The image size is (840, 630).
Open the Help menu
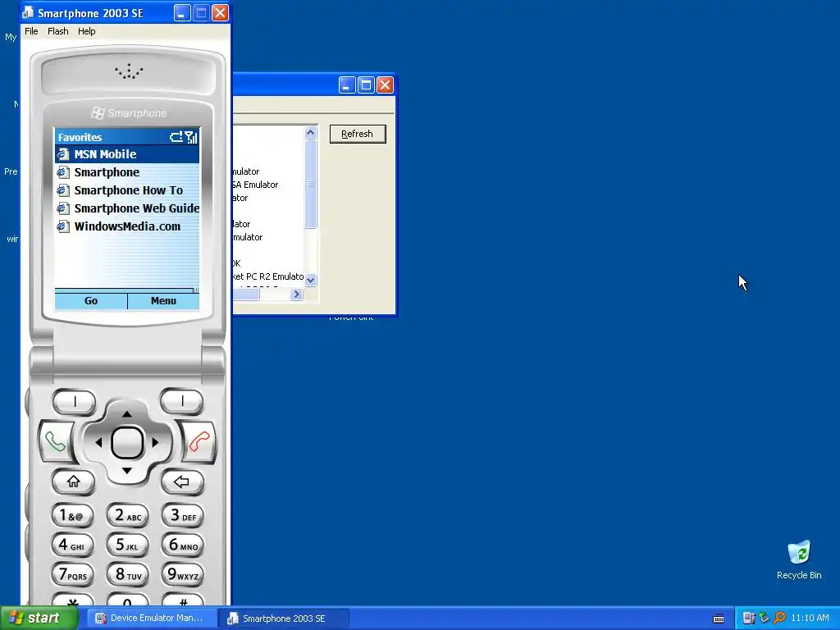[86, 31]
